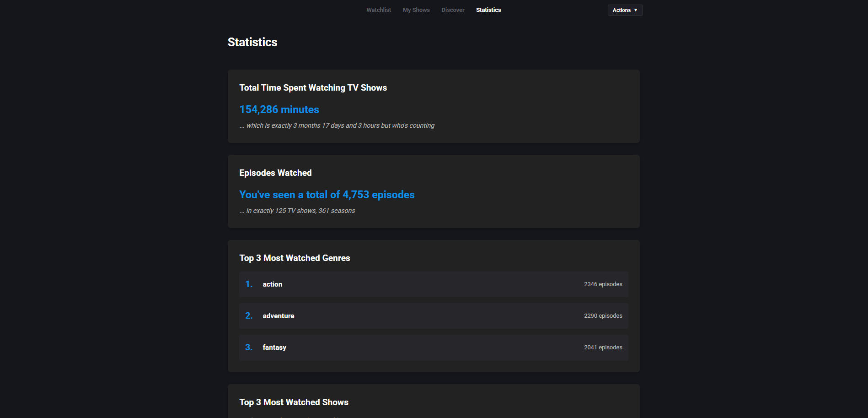Open the Actions dropdown menu

click(625, 10)
